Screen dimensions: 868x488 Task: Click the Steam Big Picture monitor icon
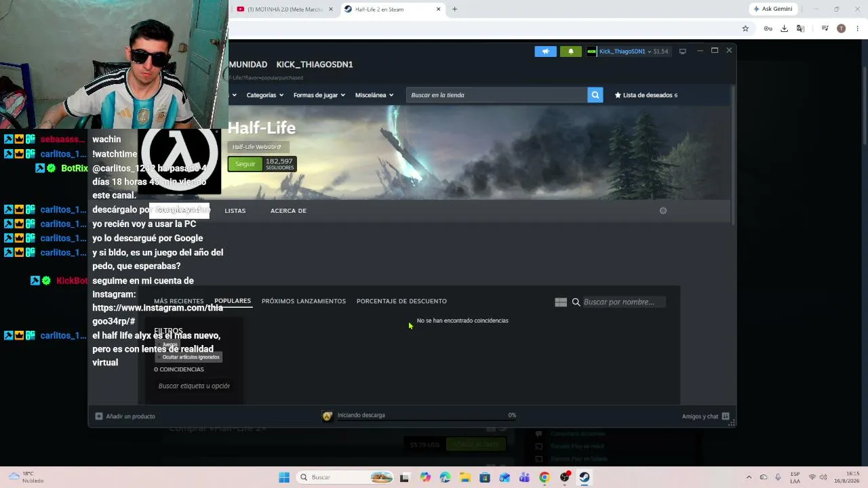tap(683, 52)
